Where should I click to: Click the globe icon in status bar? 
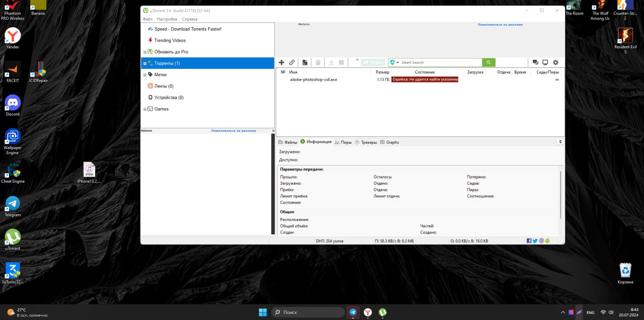(x=541, y=241)
